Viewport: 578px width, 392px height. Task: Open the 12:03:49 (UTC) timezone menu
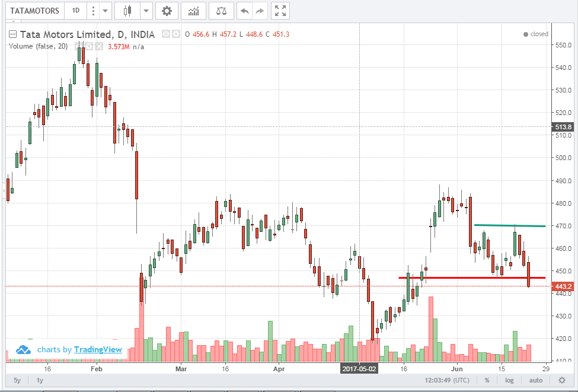point(447,380)
